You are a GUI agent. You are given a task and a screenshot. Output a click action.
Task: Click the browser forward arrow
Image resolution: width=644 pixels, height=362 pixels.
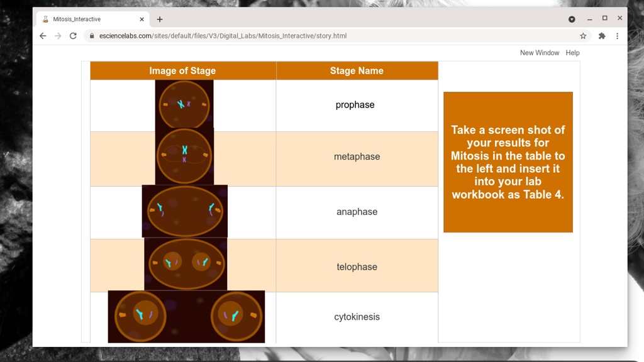58,36
